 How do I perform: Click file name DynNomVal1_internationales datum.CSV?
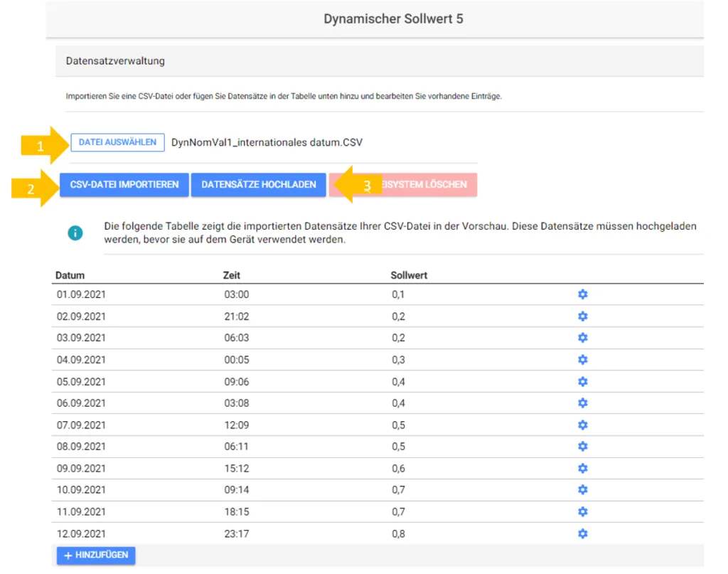267,142
